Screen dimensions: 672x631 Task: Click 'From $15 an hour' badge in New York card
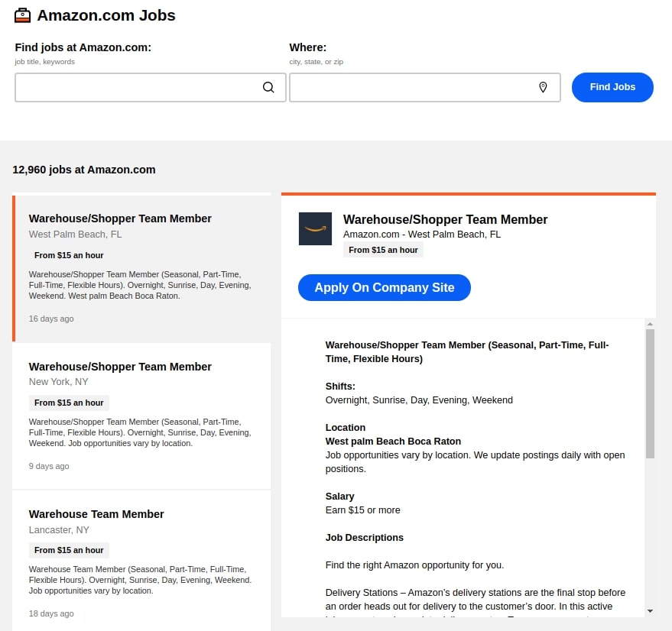click(x=69, y=403)
